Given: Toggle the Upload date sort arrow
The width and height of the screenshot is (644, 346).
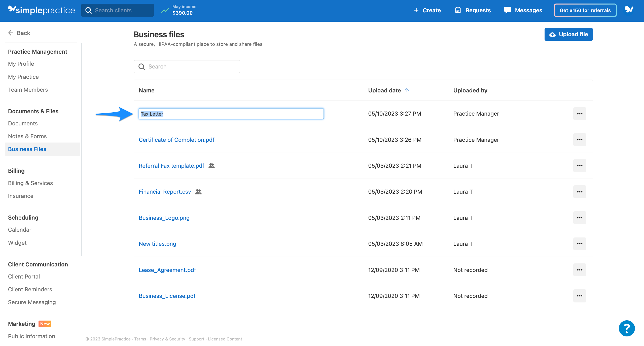Looking at the screenshot, I should click(407, 90).
